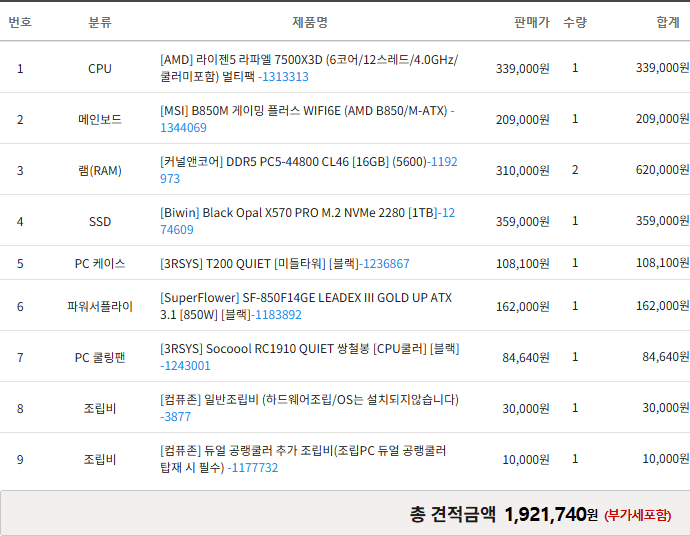The image size is (690, 536).
Task: Click row number 5 in 번호 column
Action: point(20,264)
